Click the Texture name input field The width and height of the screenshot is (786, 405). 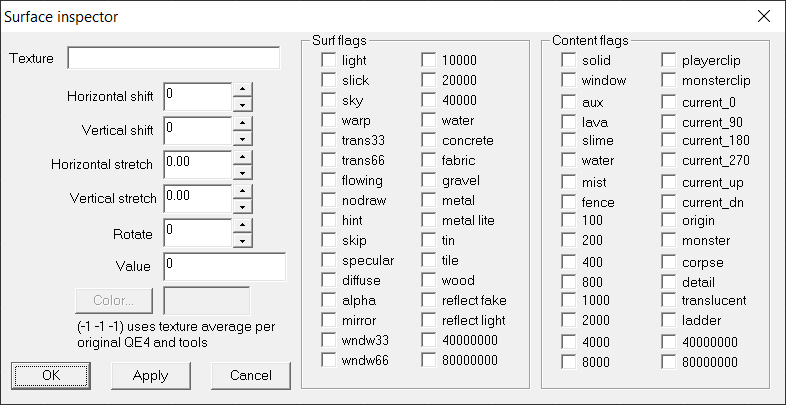click(173, 58)
